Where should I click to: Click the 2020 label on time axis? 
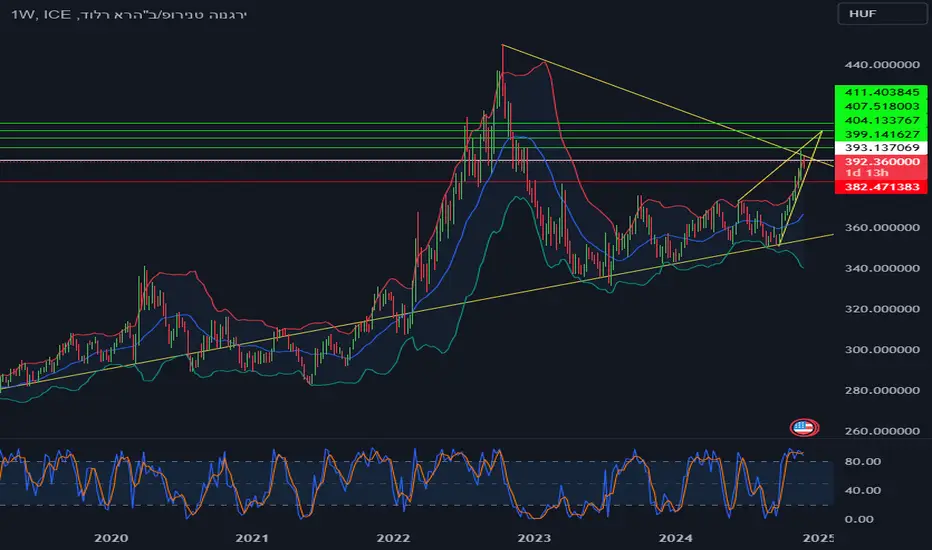pos(111,538)
